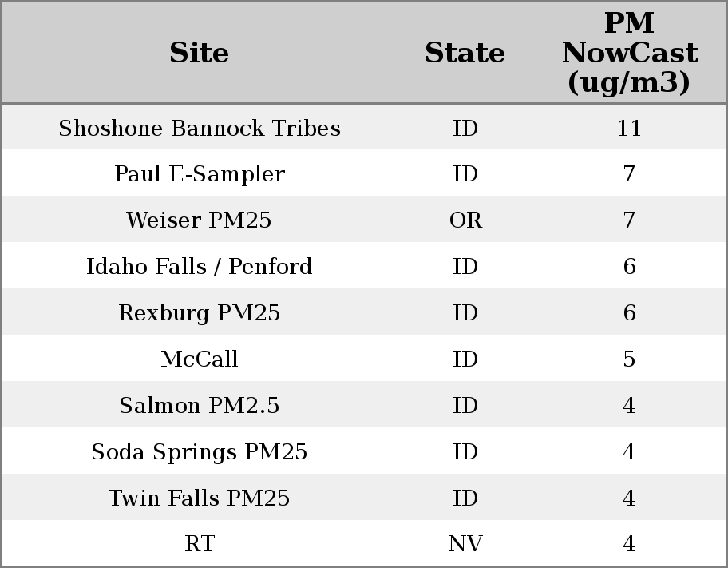Click the Site column header
This screenshot has width=728, height=568.
click(x=199, y=53)
